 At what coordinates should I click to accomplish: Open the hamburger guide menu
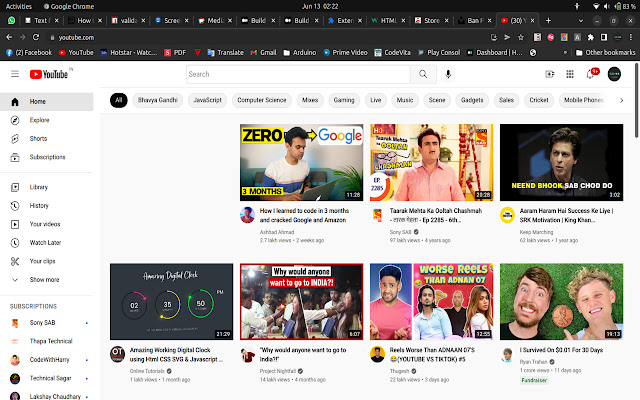[15, 74]
